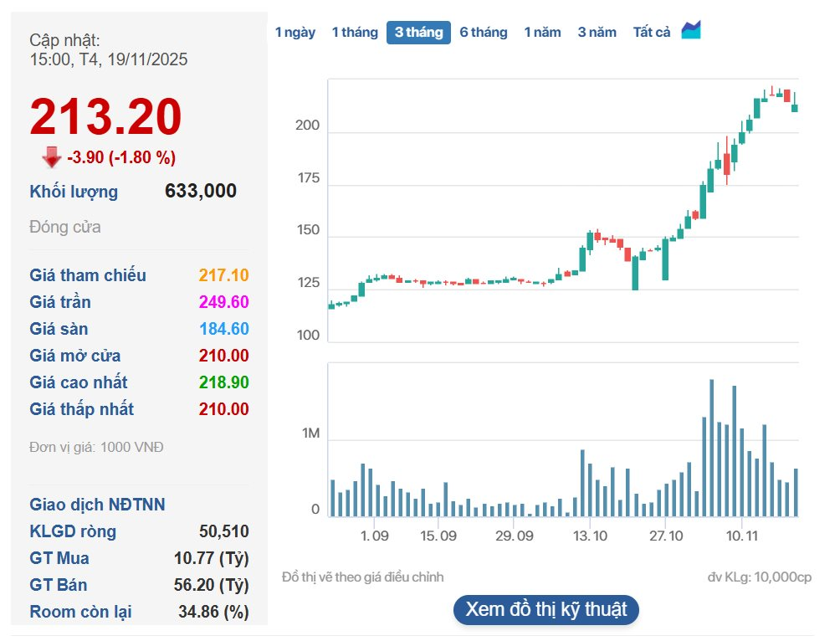
Task: Click the 10.11 date label on the chart axis
Action: pyautogui.click(x=741, y=536)
